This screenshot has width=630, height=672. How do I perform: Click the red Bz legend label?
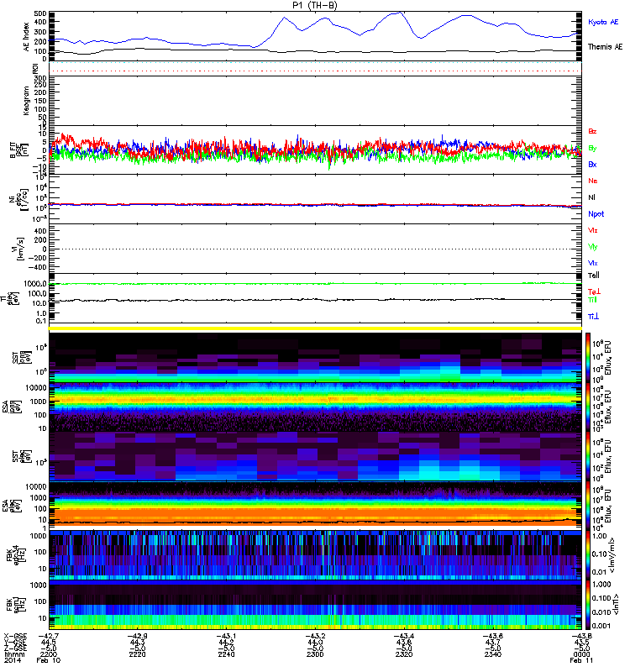click(x=592, y=131)
